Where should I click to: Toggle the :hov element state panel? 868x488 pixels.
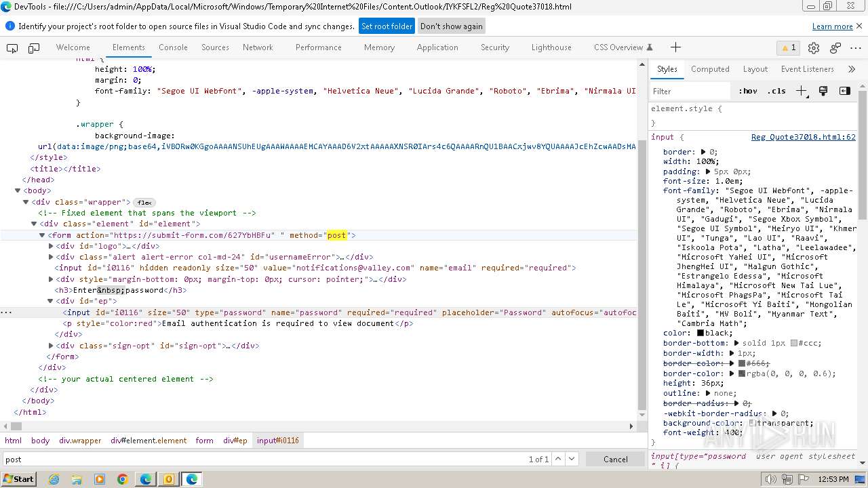[748, 91]
